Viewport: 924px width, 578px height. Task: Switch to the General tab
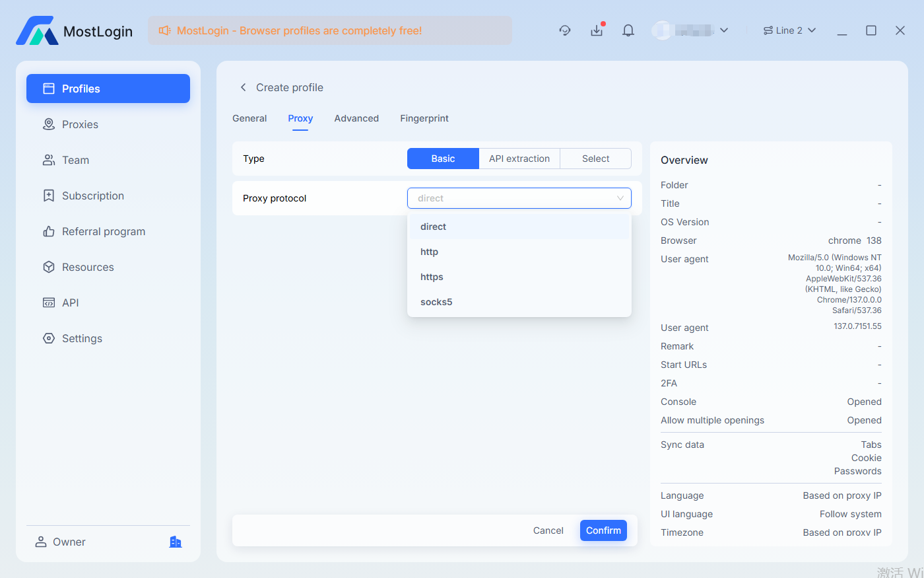(249, 118)
